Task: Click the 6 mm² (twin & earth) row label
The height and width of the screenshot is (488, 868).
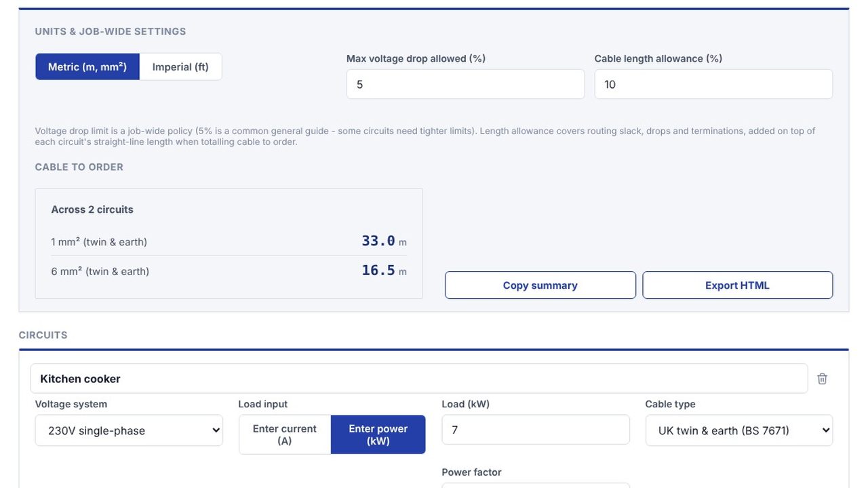Action: pyautogui.click(x=100, y=271)
